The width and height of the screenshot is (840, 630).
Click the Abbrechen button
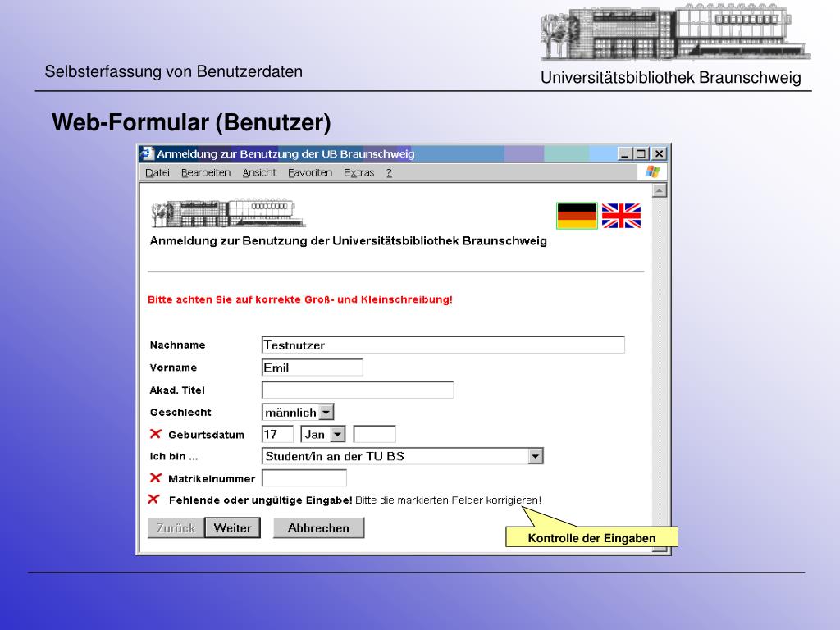click(318, 527)
